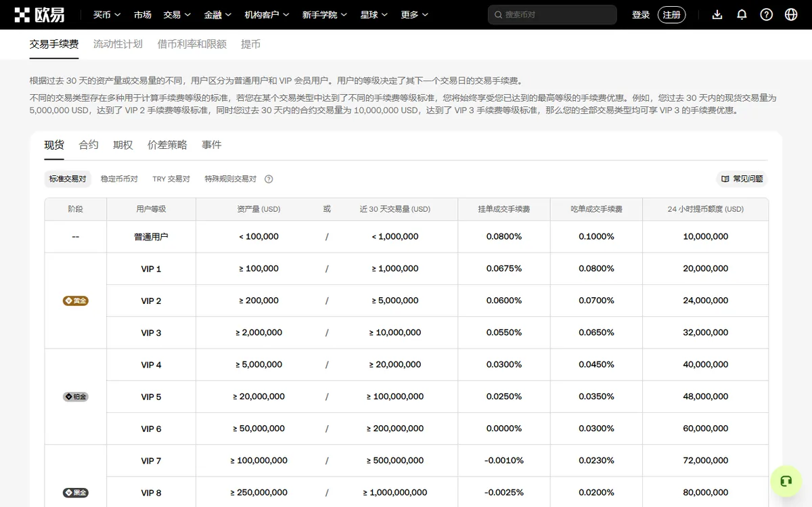Viewport: 812px width, 507px height.
Task: Click the VIP 2 row label
Action: click(x=151, y=301)
